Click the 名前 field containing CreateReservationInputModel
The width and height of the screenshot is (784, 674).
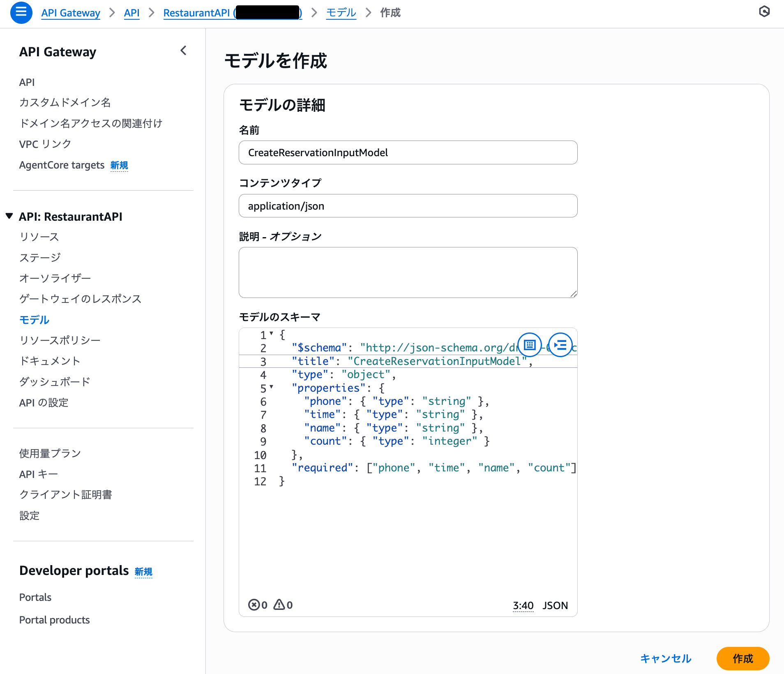click(408, 152)
